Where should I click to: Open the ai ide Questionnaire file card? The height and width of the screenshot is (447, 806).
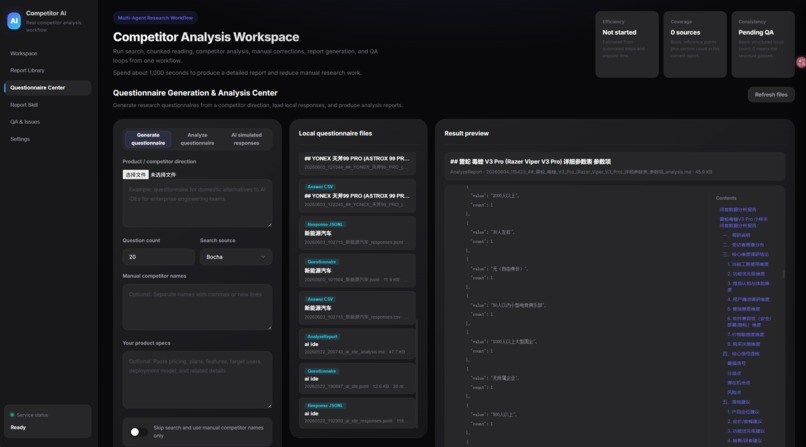pos(357,378)
